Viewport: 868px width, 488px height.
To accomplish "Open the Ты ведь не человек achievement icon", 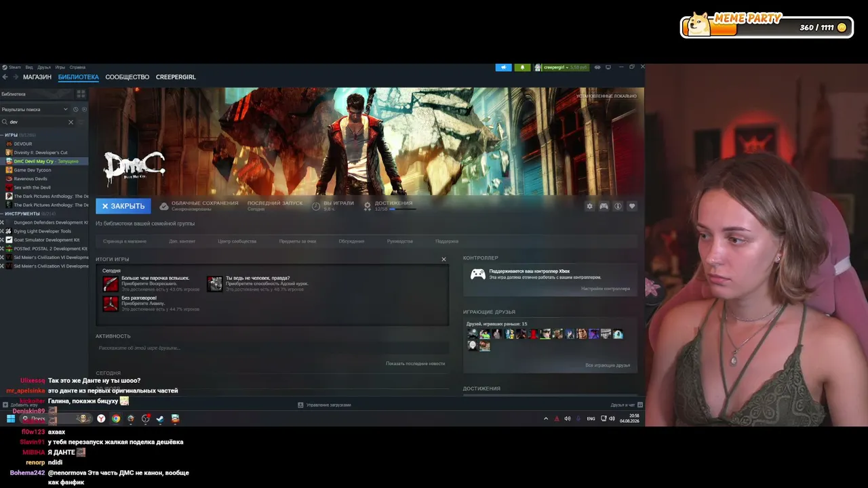I will [x=215, y=284].
